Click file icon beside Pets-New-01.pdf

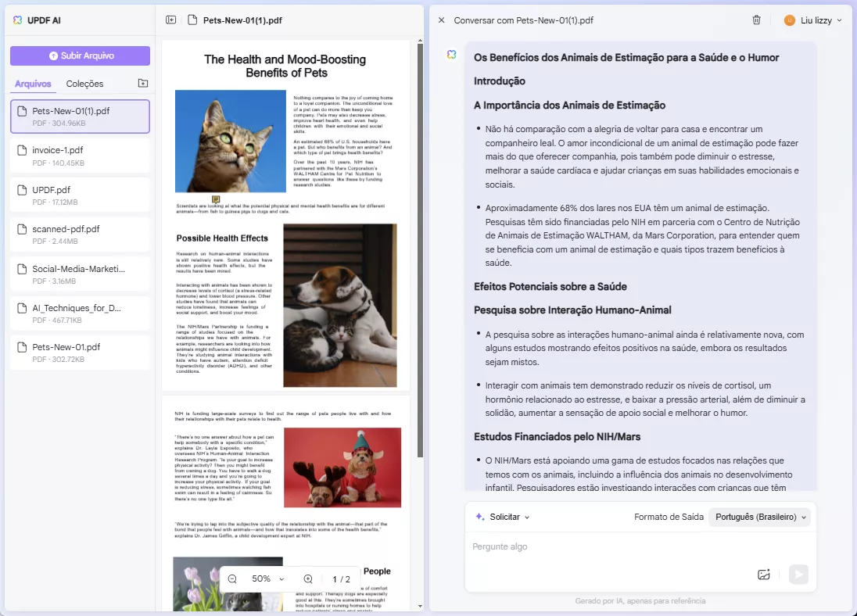coord(22,347)
